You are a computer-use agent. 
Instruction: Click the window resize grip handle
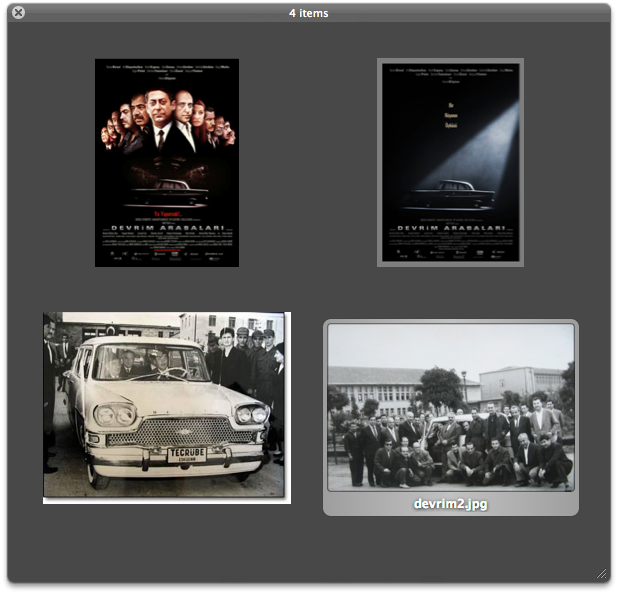tap(601, 574)
